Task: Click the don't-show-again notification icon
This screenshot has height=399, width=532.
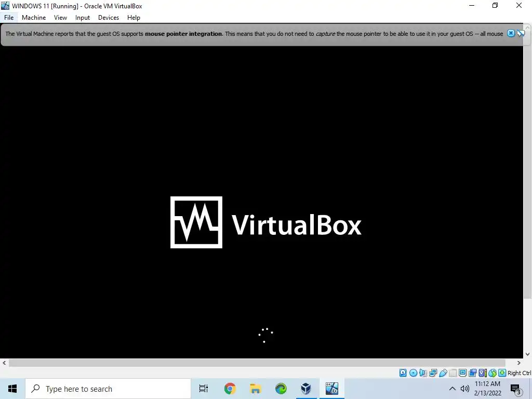Action: pos(521,33)
